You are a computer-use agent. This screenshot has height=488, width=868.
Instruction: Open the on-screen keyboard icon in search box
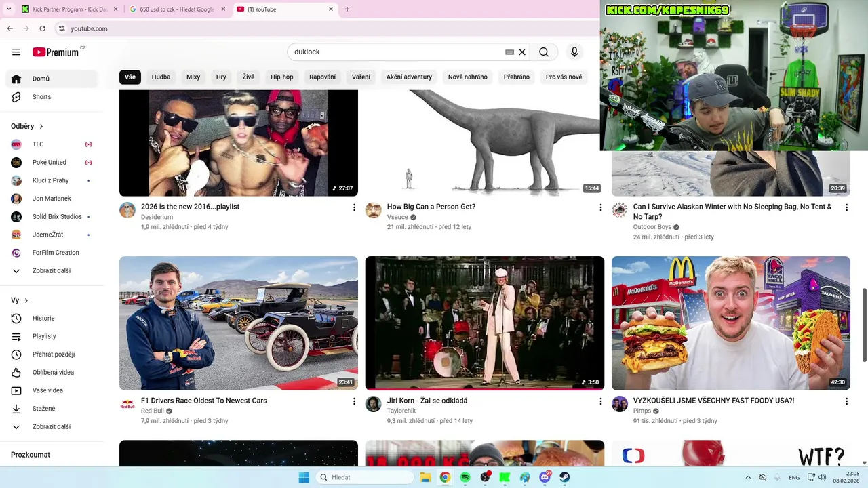point(509,52)
